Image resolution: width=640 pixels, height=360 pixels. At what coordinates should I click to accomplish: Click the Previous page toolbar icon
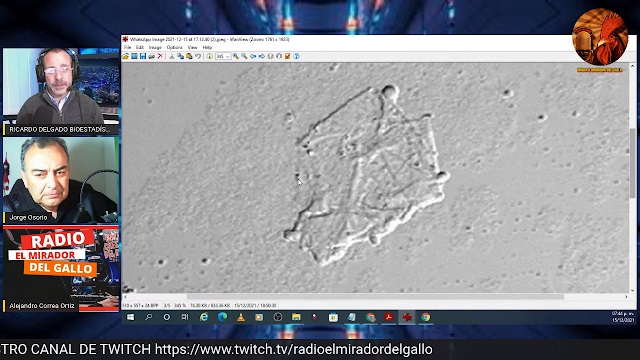tap(270, 56)
